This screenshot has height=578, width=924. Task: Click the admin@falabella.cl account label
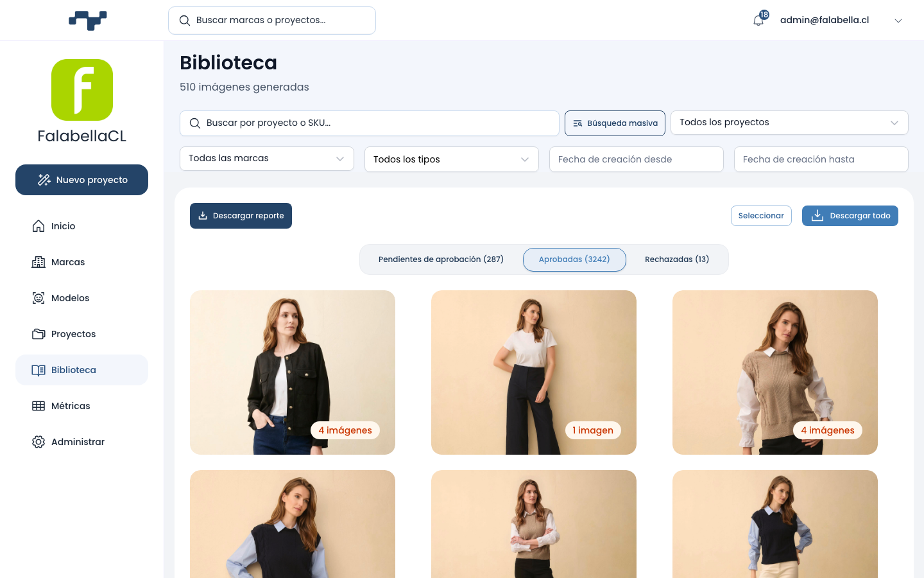tap(825, 20)
